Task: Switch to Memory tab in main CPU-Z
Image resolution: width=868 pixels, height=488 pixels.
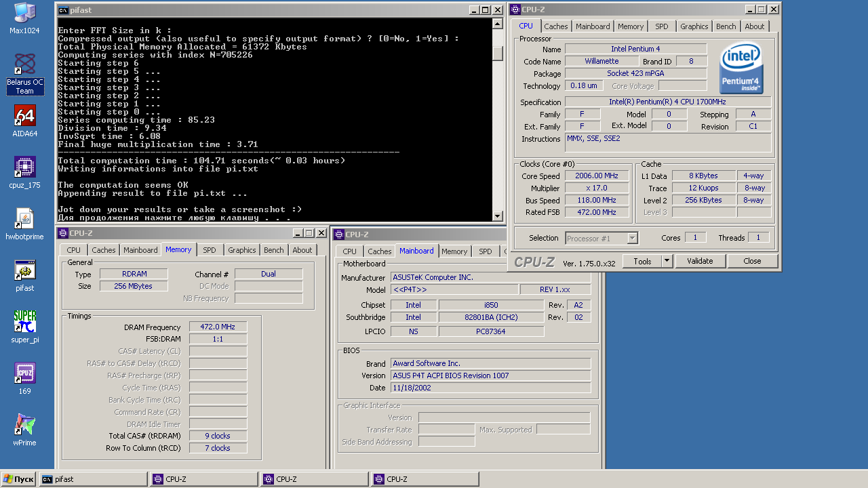Action: (x=631, y=26)
